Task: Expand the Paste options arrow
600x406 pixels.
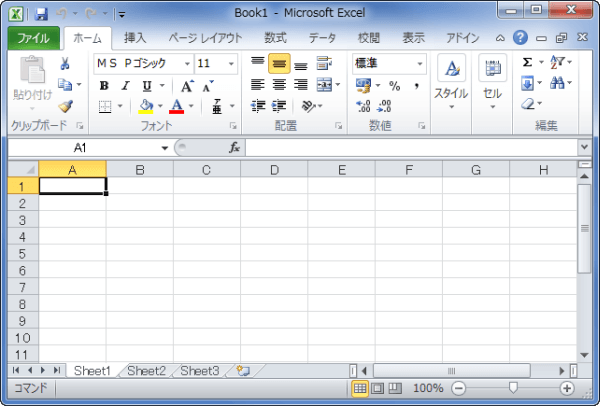Action: (x=32, y=109)
